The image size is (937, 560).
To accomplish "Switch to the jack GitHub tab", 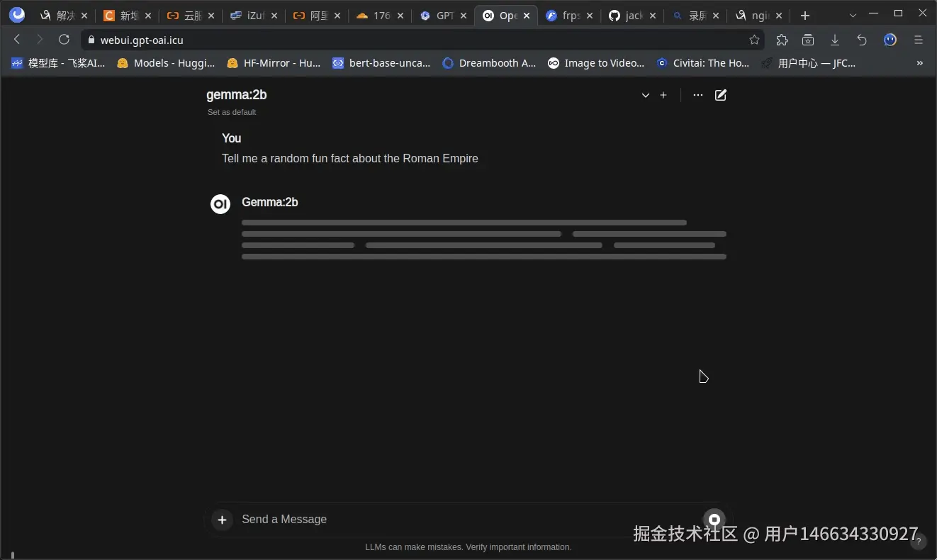I will tap(634, 16).
